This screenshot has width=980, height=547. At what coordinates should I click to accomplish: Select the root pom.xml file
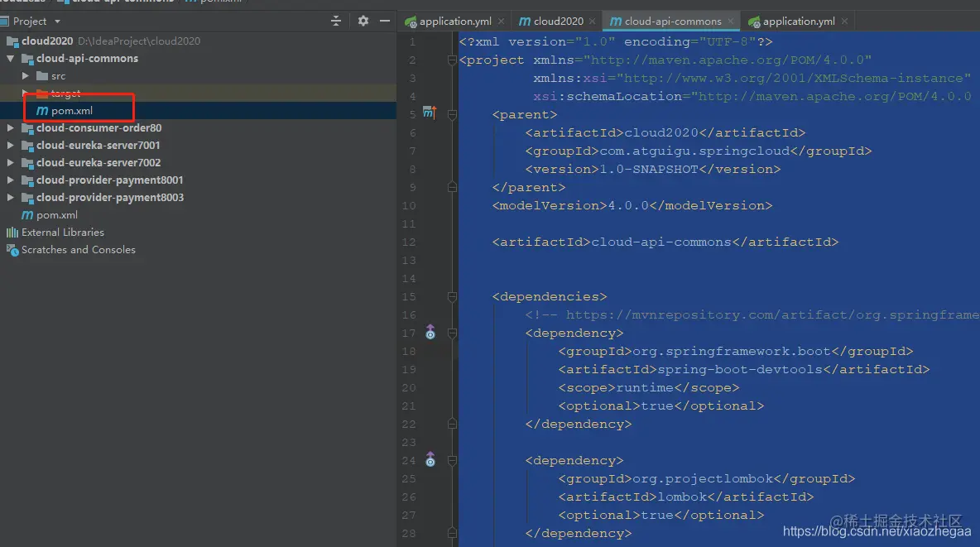[57, 215]
